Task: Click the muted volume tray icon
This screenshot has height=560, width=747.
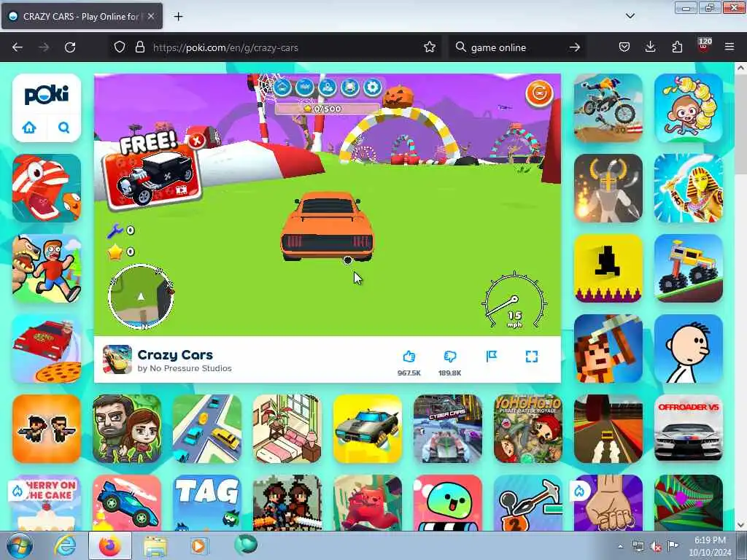Action: click(x=656, y=547)
